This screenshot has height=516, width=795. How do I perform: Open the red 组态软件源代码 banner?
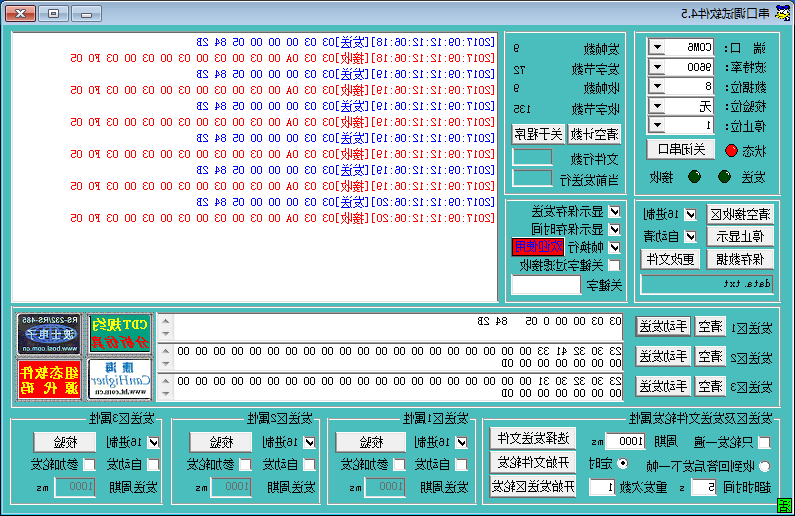(x=49, y=379)
